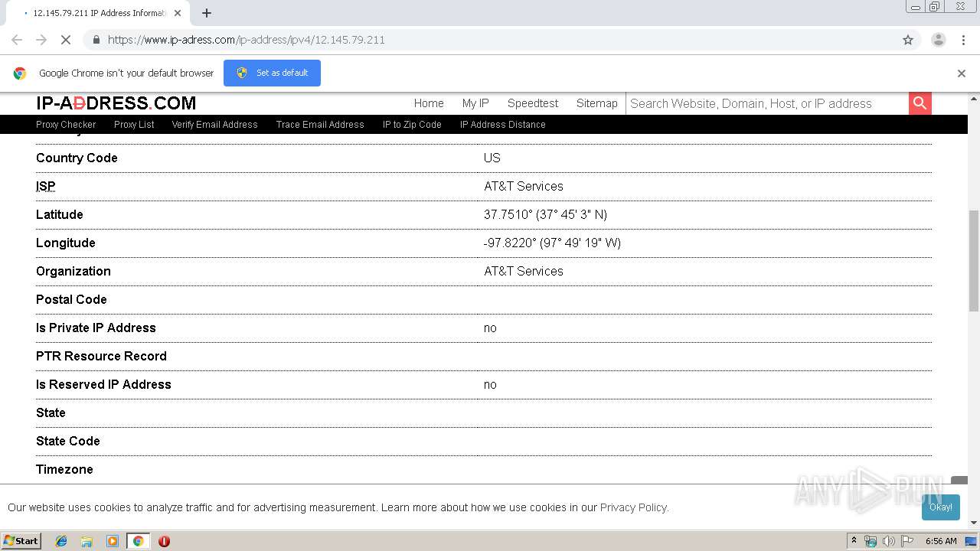Open the Proxy Checker link
980x551 pixels.
[66, 125]
